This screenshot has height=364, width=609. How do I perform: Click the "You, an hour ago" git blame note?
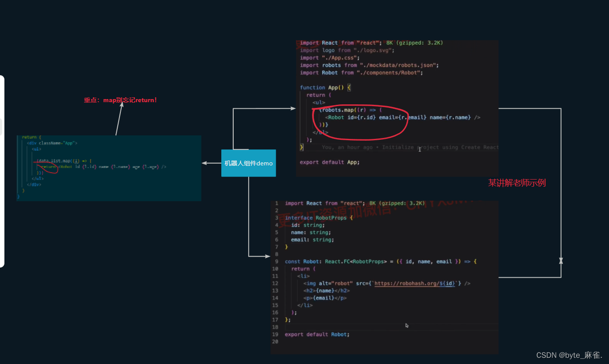410,147
